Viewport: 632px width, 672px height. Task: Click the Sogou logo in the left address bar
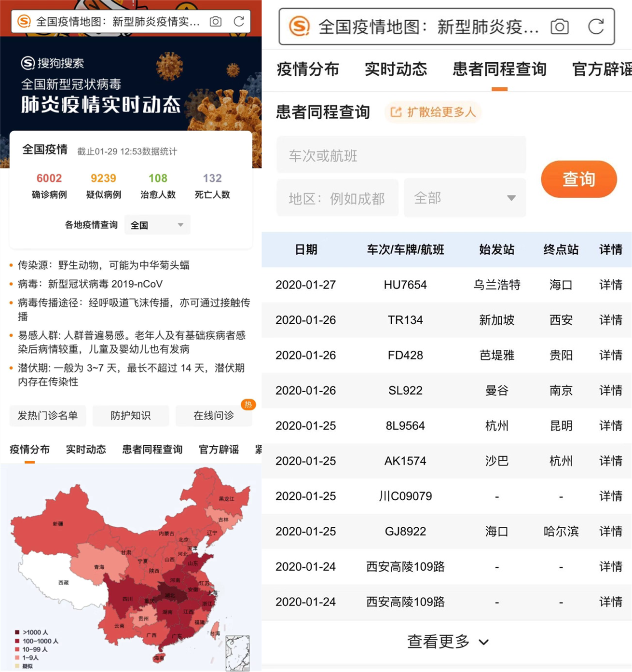tap(24, 22)
